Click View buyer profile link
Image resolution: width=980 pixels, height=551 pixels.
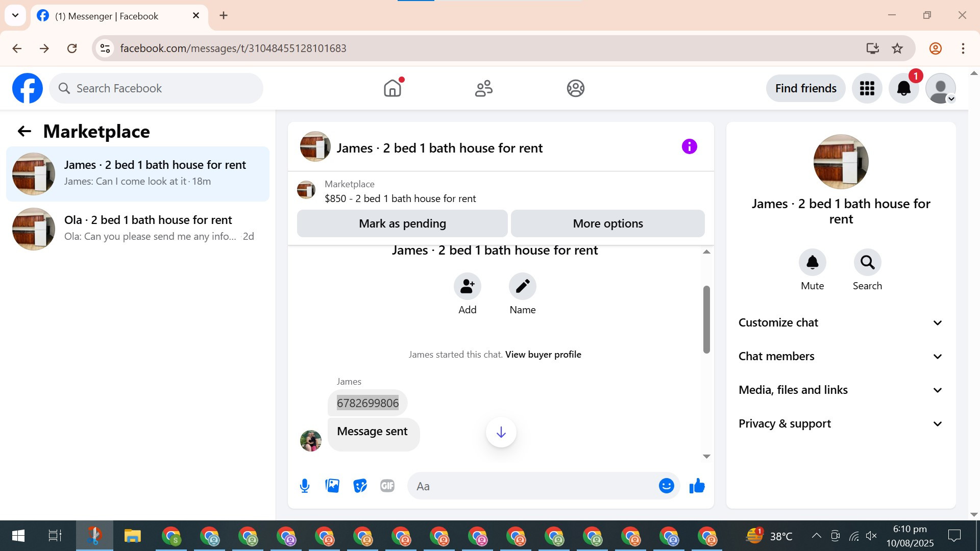543,355
